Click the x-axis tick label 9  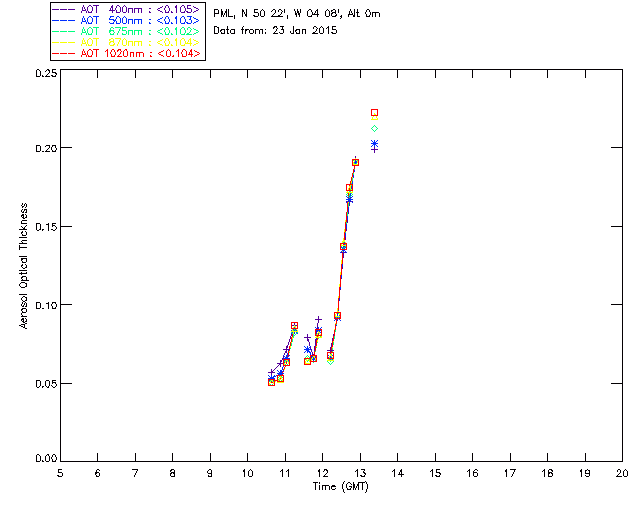(210, 473)
